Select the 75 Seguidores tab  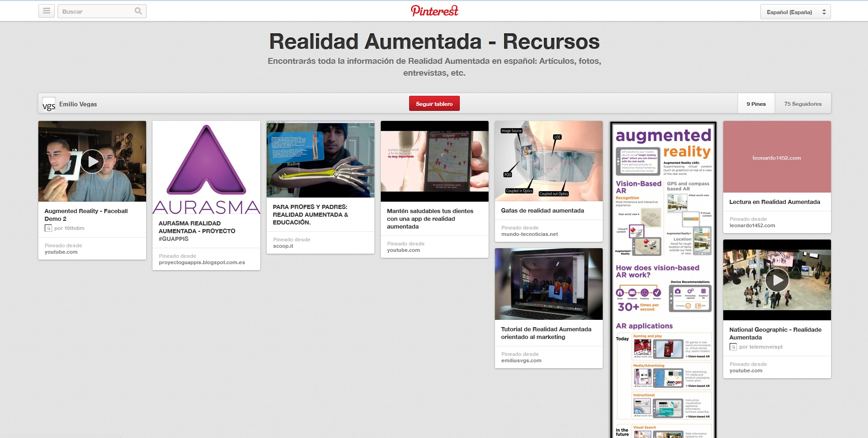pos(803,104)
